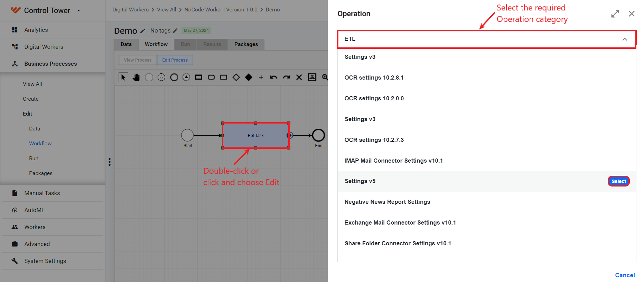Open the Control Tower dropdown arrow

(78, 10)
